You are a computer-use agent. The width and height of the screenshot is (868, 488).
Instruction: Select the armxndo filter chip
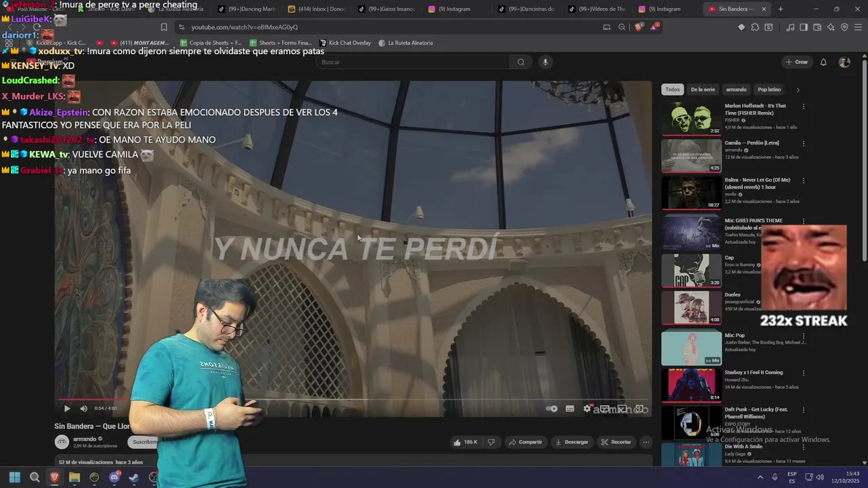(736, 89)
